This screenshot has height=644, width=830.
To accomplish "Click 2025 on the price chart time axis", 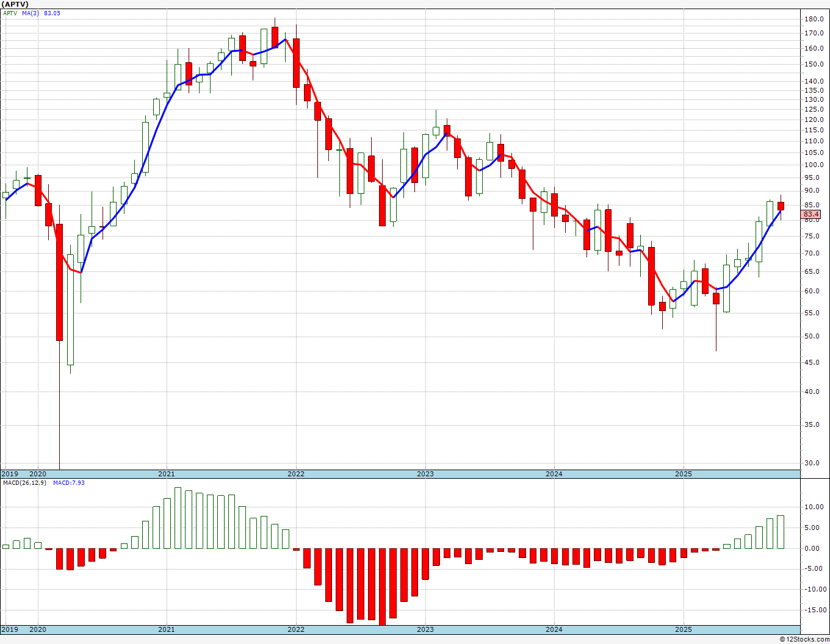I will point(684,474).
